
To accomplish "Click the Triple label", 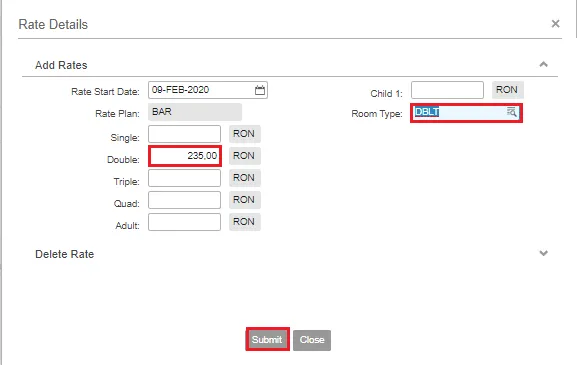I will [x=127, y=182].
